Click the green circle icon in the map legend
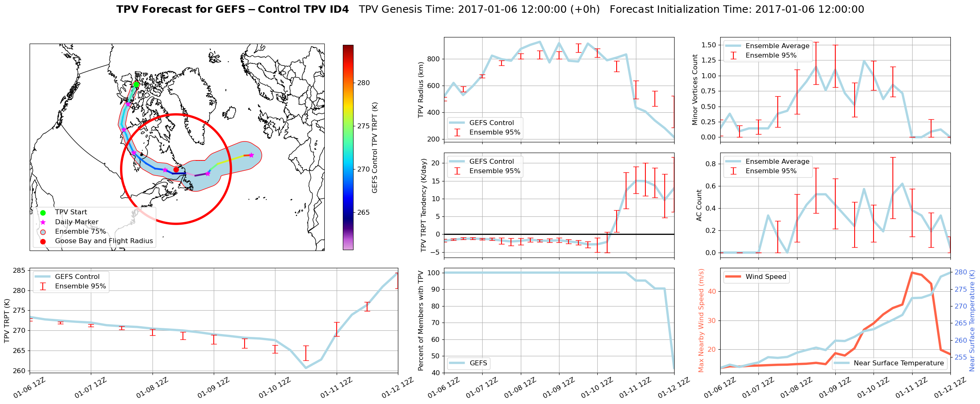This screenshot has height=404, width=980. point(43,213)
